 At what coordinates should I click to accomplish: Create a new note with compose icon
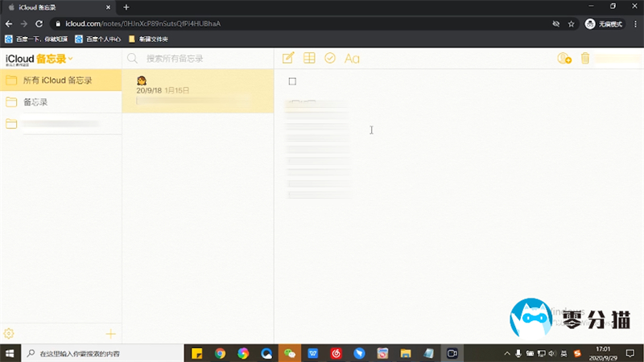tap(287, 58)
